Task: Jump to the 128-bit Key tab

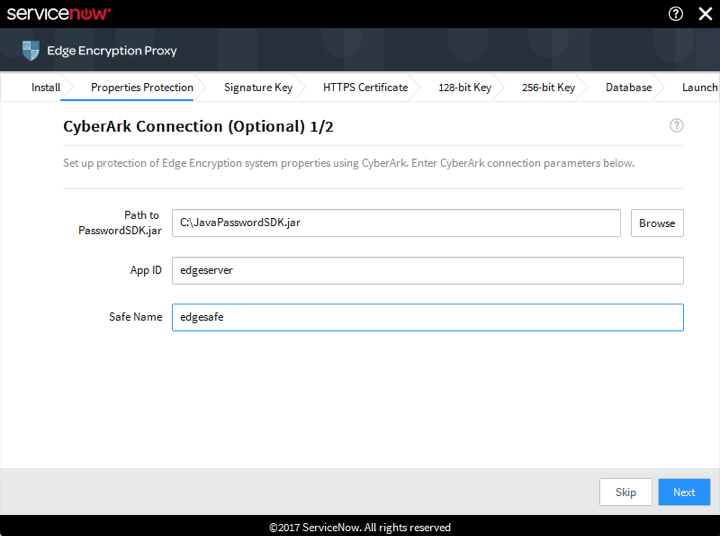Action: [x=465, y=87]
